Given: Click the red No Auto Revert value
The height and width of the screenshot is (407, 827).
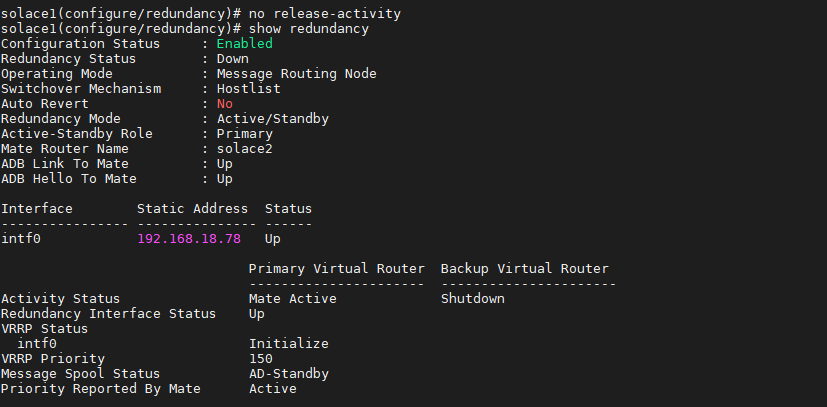Looking at the screenshot, I should 224,104.
